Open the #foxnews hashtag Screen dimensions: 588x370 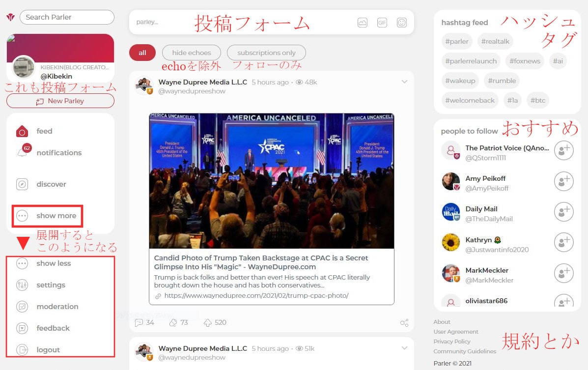point(525,61)
